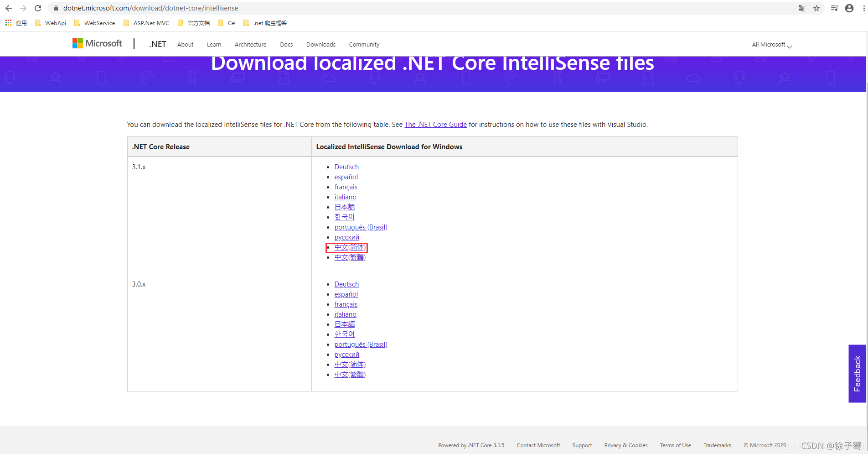Click the translate page icon
The width and height of the screenshot is (868, 454).
click(x=802, y=8)
